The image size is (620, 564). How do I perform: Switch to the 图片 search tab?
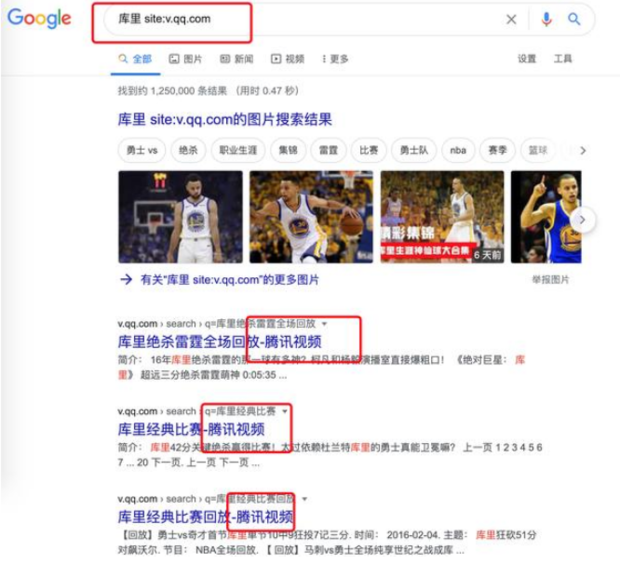[x=185, y=59]
